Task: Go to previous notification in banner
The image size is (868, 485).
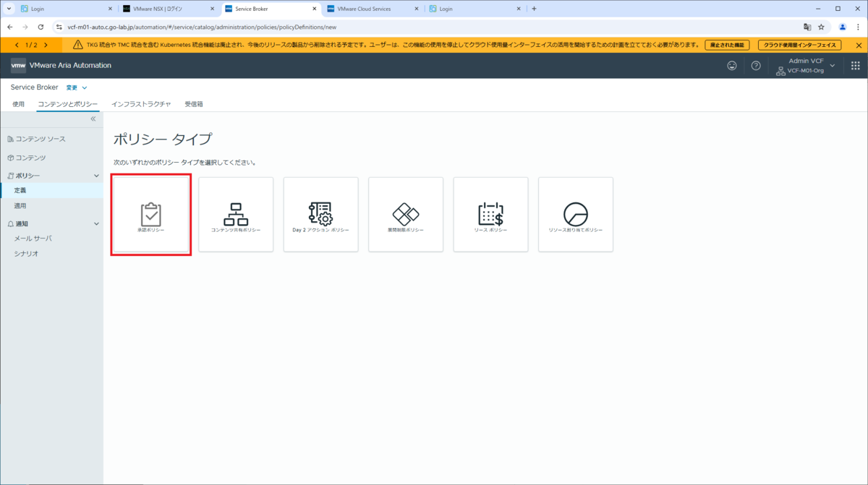Action: click(17, 45)
